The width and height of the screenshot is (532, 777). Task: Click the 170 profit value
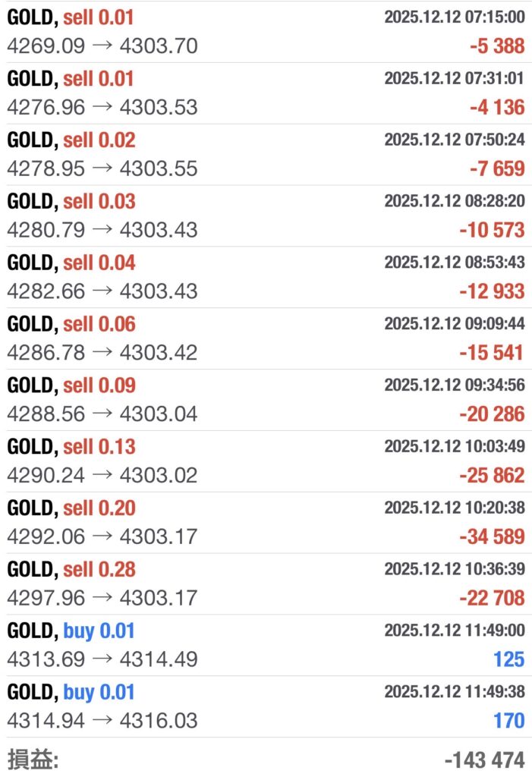508,721
